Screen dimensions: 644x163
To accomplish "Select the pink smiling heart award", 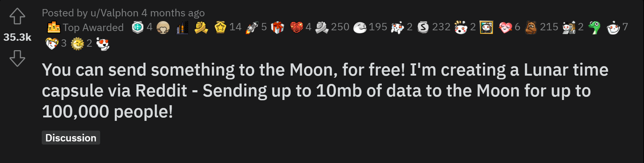I will click(505, 27).
